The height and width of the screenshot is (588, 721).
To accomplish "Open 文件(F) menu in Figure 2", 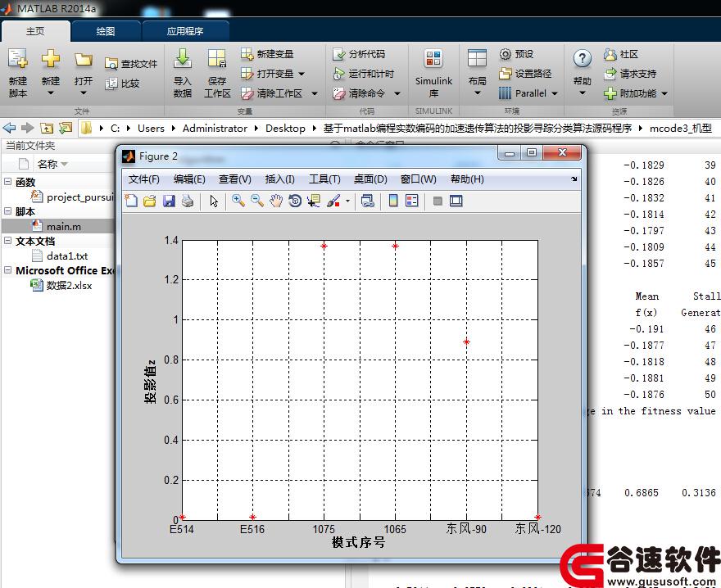I will pyautogui.click(x=144, y=179).
